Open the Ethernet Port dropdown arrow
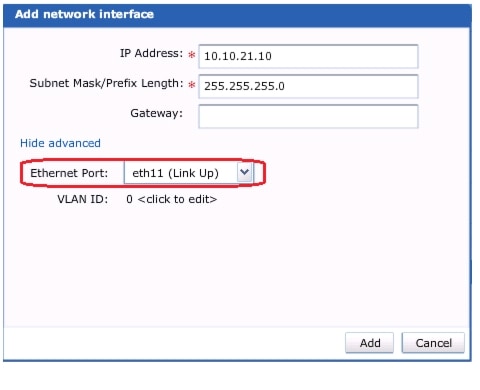 (x=245, y=172)
